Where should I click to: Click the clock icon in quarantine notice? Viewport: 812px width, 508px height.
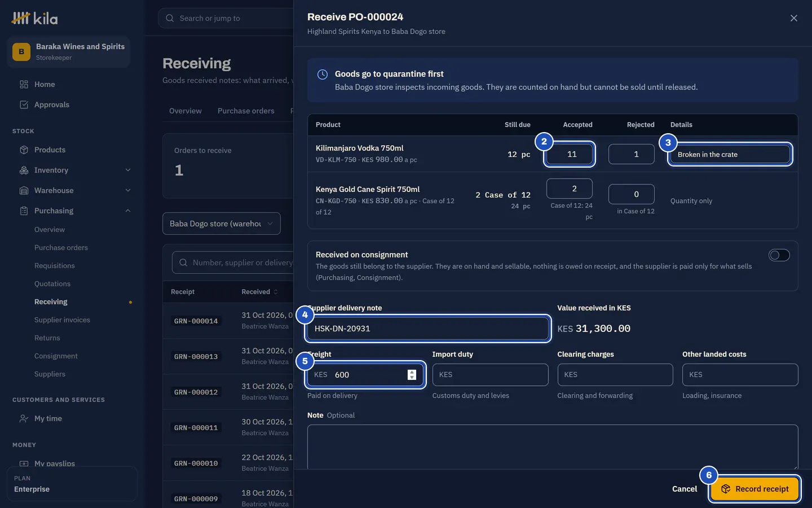(323, 75)
